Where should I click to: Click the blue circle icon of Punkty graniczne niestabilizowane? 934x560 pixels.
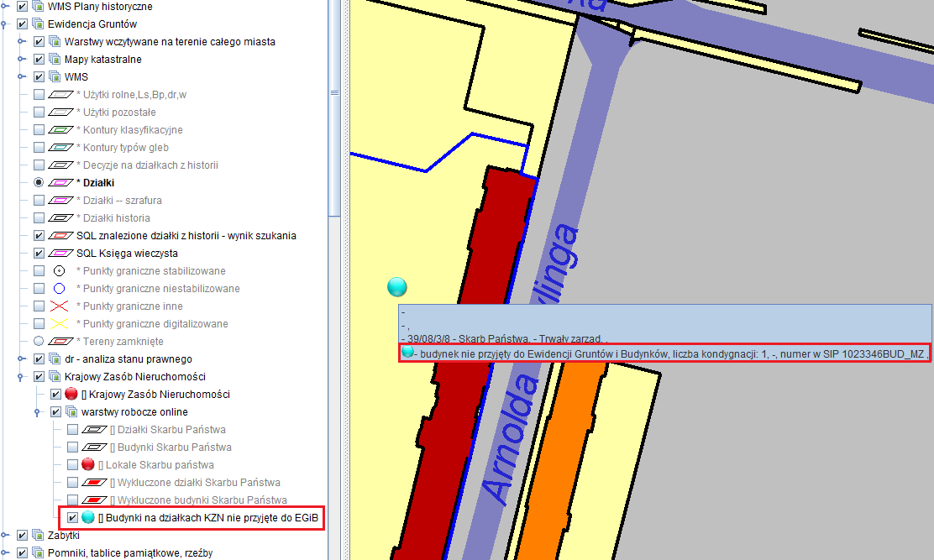tap(60, 289)
